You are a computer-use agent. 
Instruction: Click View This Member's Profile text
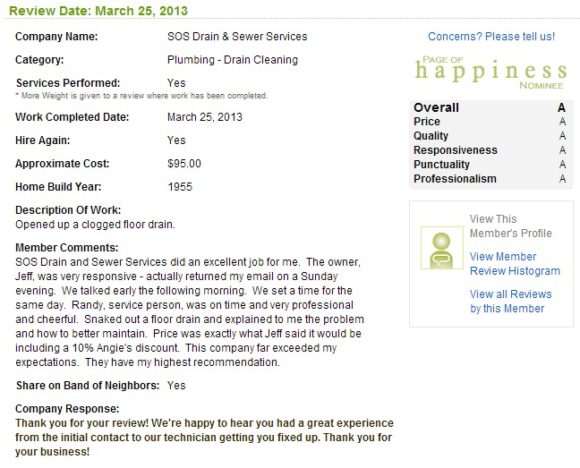coord(510,226)
